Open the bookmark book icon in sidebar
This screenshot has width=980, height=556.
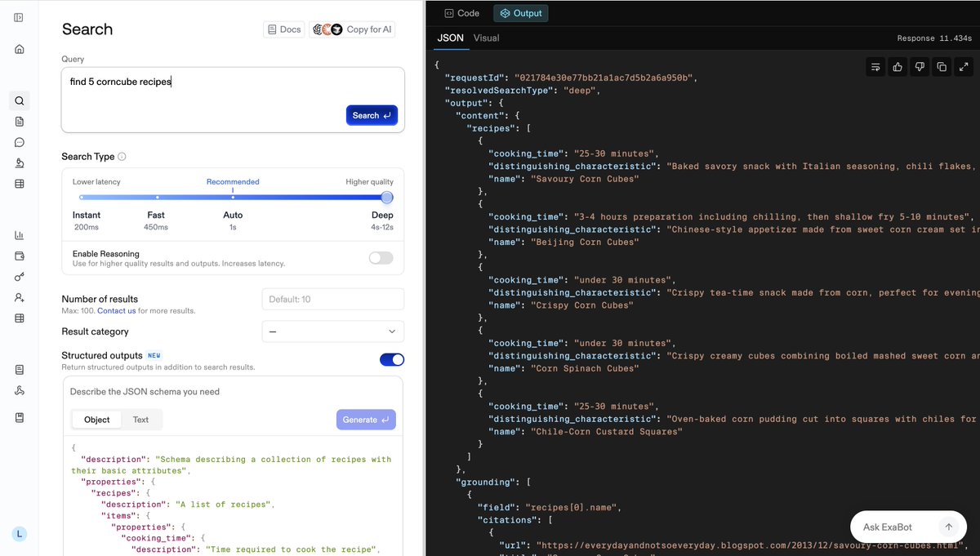[x=19, y=417]
